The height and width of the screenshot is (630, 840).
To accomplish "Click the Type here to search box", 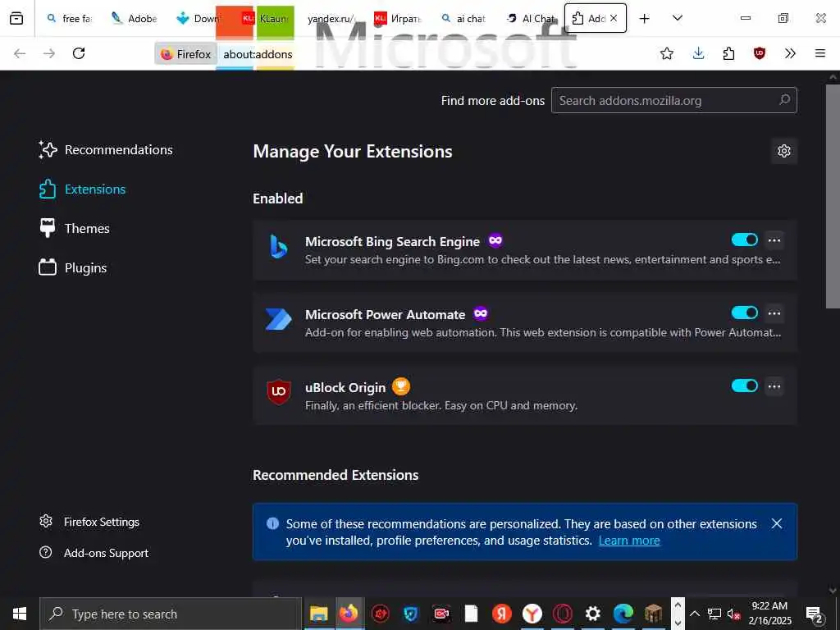I will coord(171,614).
